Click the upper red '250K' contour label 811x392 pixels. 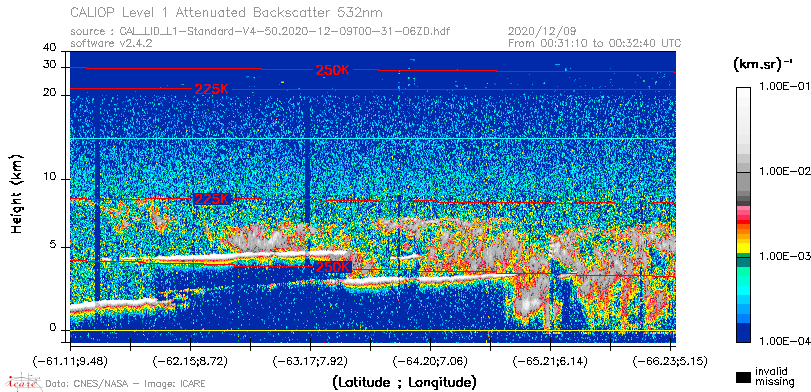(x=332, y=71)
